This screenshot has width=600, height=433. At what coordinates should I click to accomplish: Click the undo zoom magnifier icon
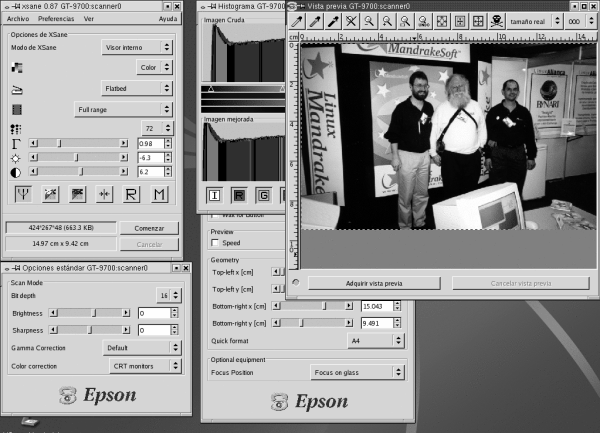[x=423, y=21]
